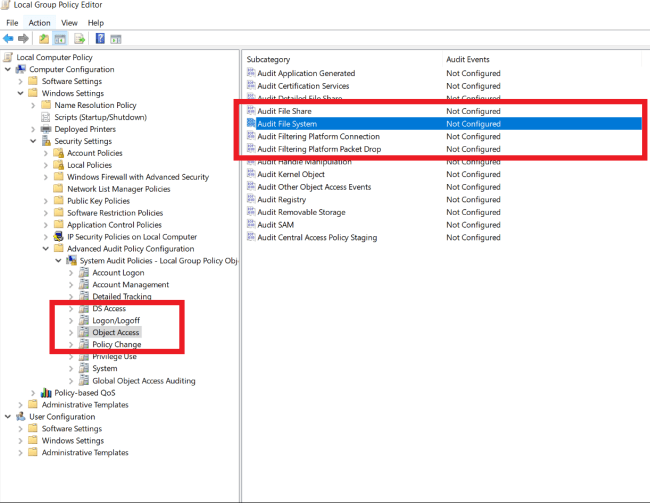This screenshot has width=650, height=503.
Task: Click the Audit File System policy icon
Action: coord(251,123)
